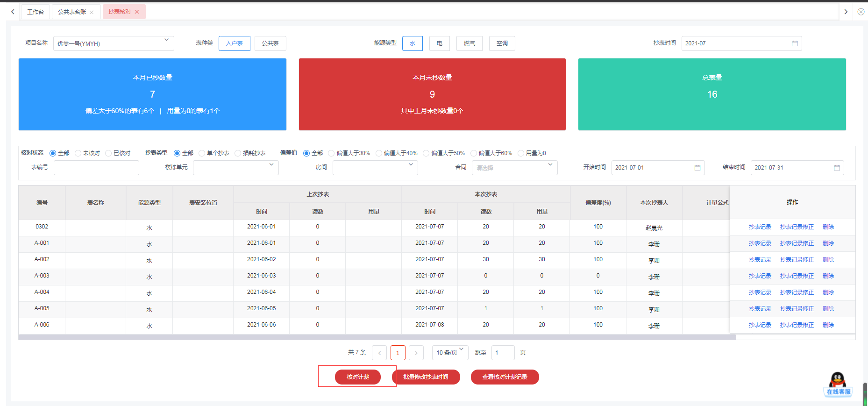Open the calendar icon in 抄表时间 field
Image resolution: width=868 pixels, height=406 pixels.
click(x=794, y=43)
